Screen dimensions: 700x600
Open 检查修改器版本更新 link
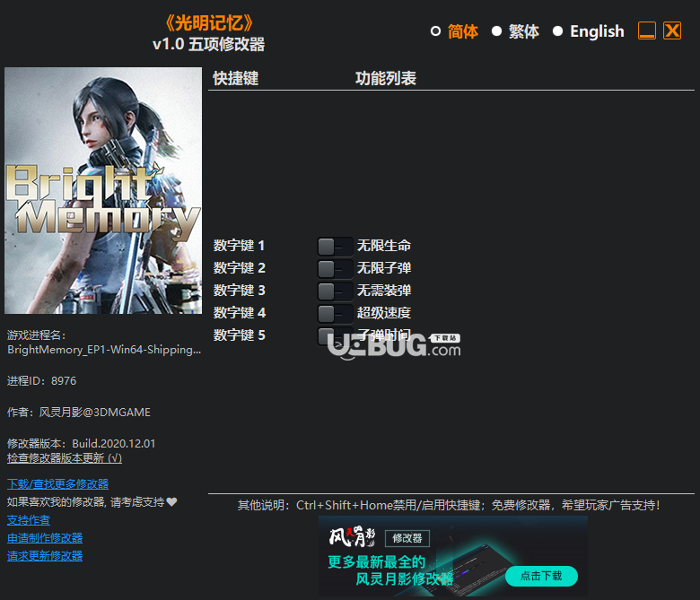click(65, 458)
